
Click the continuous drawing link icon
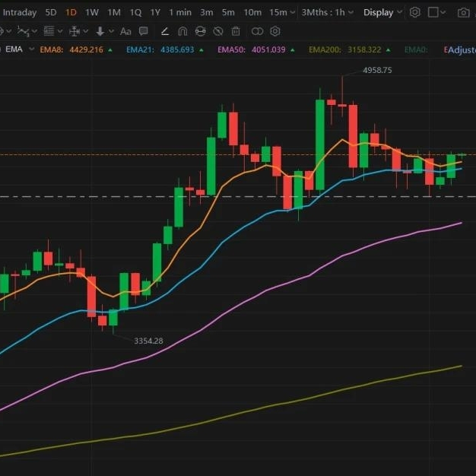[x=200, y=31]
